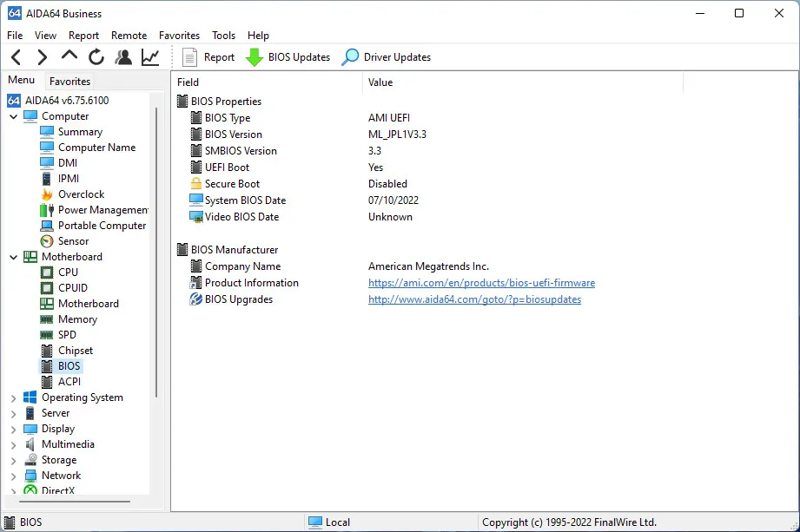Switch to the Favorites tab
800x532 pixels.
(69, 82)
